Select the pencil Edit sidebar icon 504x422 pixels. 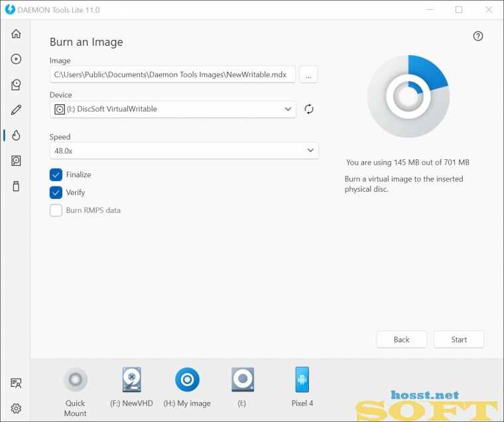(x=16, y=109)
